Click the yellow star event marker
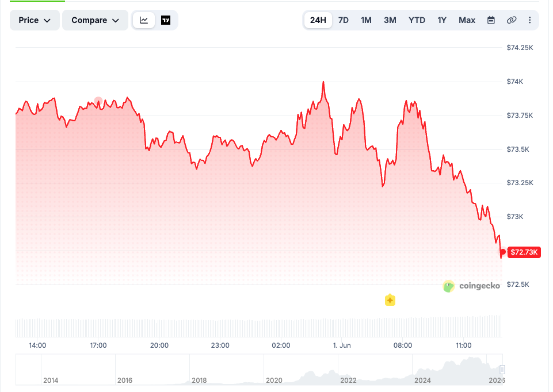Viewport: 553px width, 392px height. pyautogui.click(x=390, y=300)
